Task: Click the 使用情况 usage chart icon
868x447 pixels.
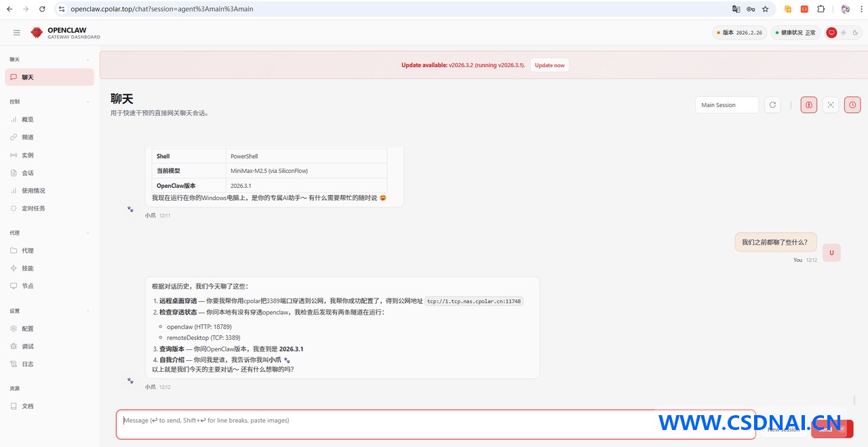Action: (14, 191)
